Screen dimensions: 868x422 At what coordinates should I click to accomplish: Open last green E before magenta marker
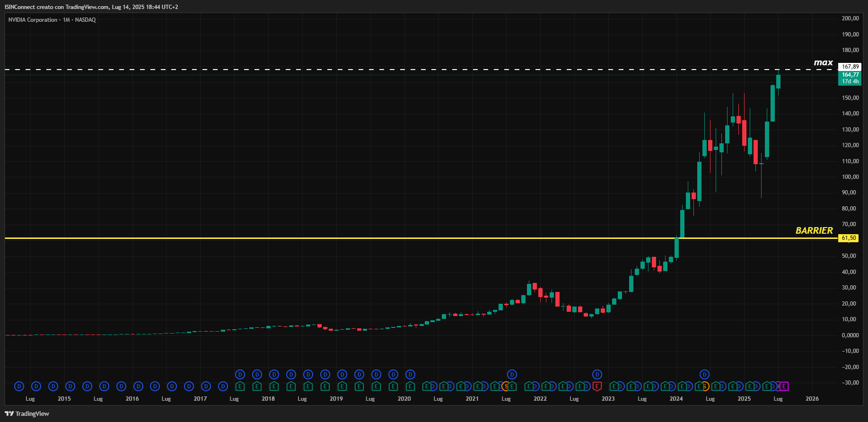click(x=767, y=387)
